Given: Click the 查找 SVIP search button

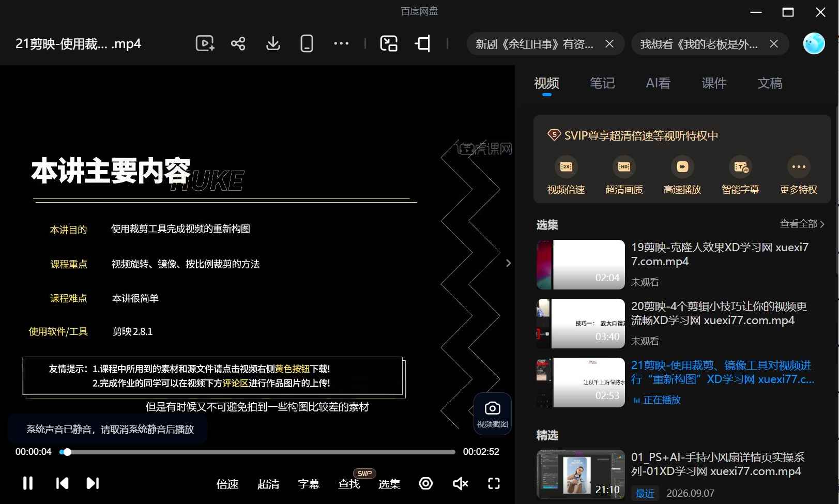Looking at the screenshot, I should click(x=349, y=484).
